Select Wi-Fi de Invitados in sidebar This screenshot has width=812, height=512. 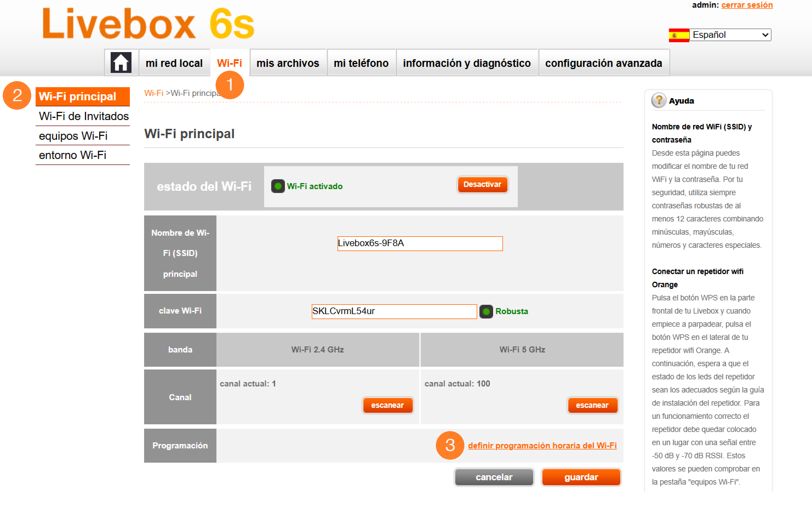[x=83, y=116]
